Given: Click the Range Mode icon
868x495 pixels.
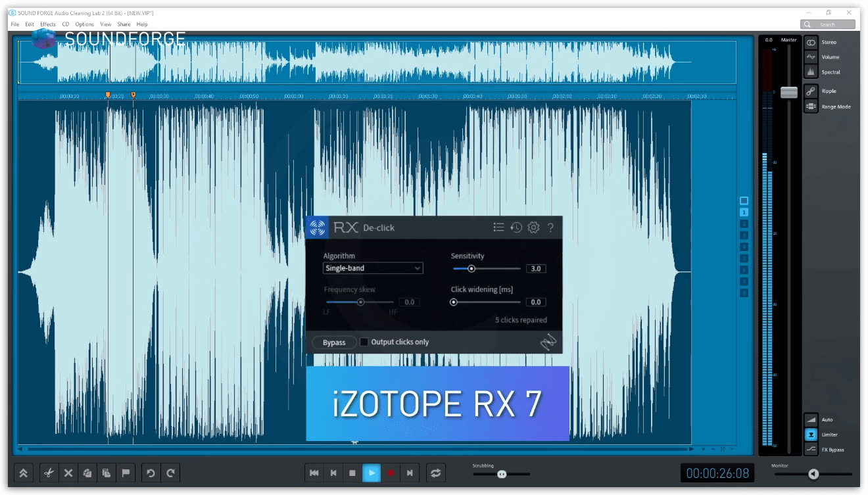Looking at the screenshot, I should point(811,106).
